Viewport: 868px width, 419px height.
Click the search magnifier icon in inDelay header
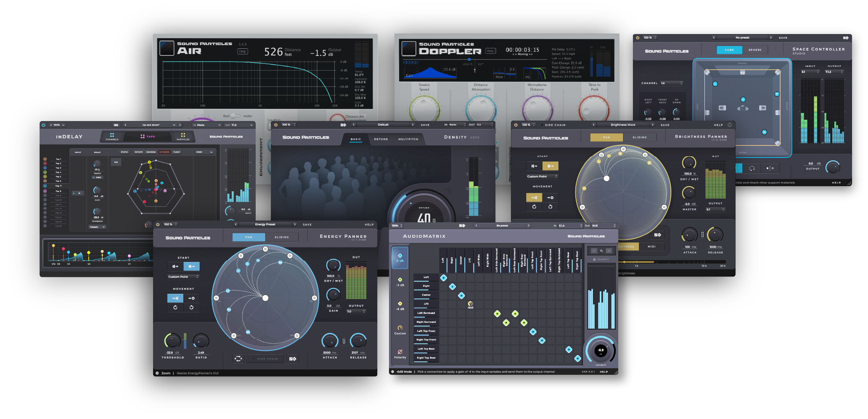pos(51,125)
